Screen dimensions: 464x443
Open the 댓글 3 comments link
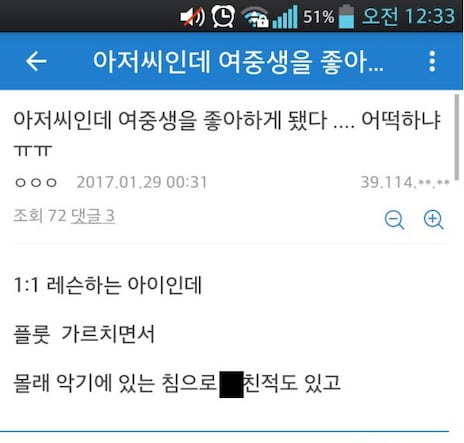tap(93, 216)
